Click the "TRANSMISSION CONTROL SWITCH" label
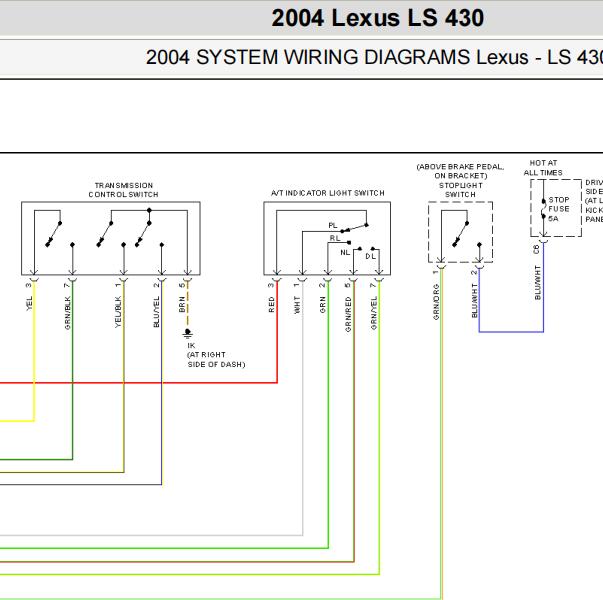The height and width of the screenshot is (600, 603). click(x=123, y=190)
